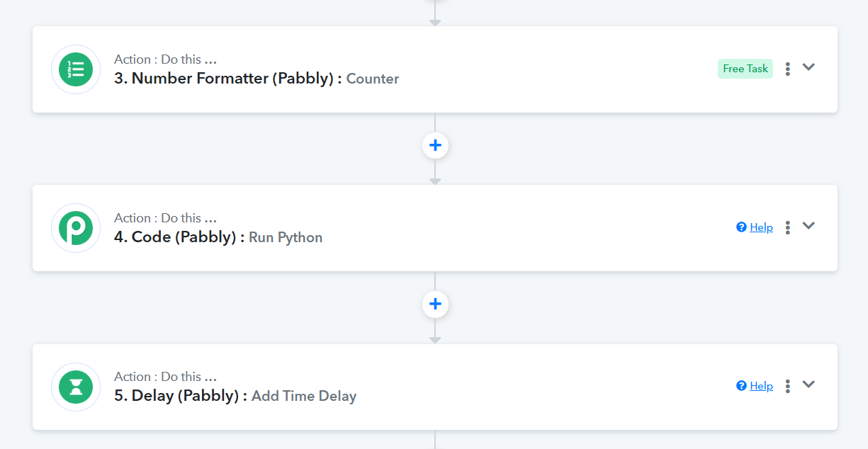Add step after Number Formatter with plus
The image size is (868, 449).
(x=435, y=145)
